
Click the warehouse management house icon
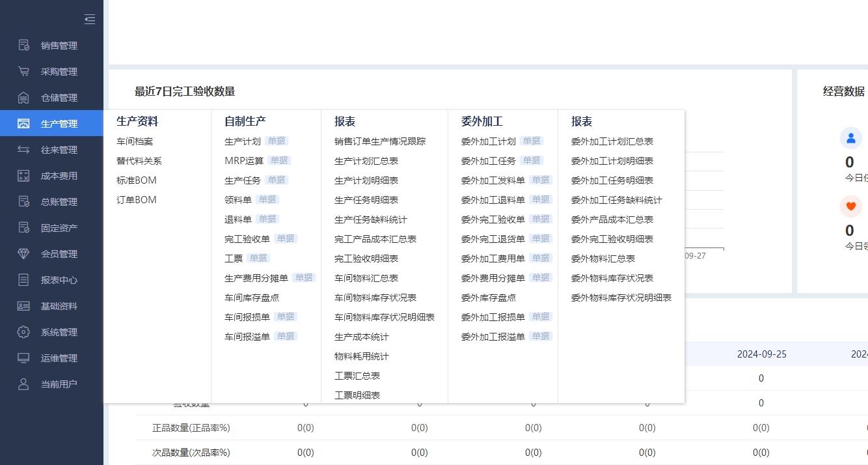point(23,98)
